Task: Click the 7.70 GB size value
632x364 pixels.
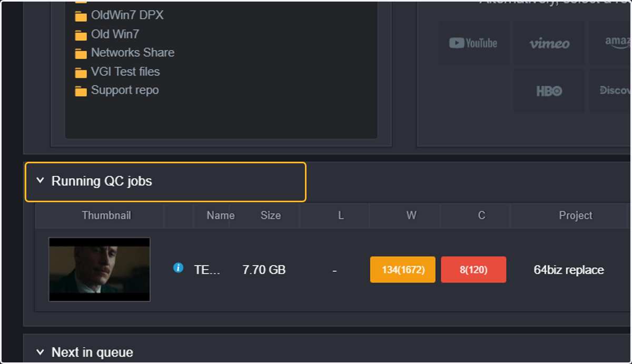Action: [264, 270]
